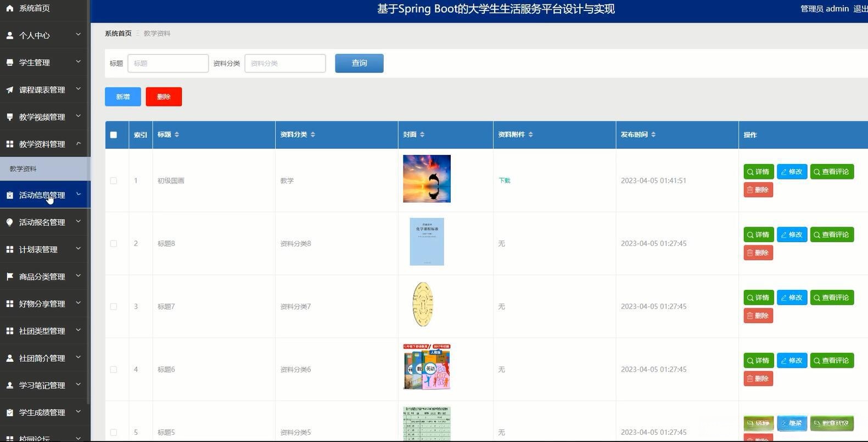Image resolution: width=868 pixels, height=442 pixels.
Task: Expand 教学视频管理 menu chevron
Action: coord(78,116)
